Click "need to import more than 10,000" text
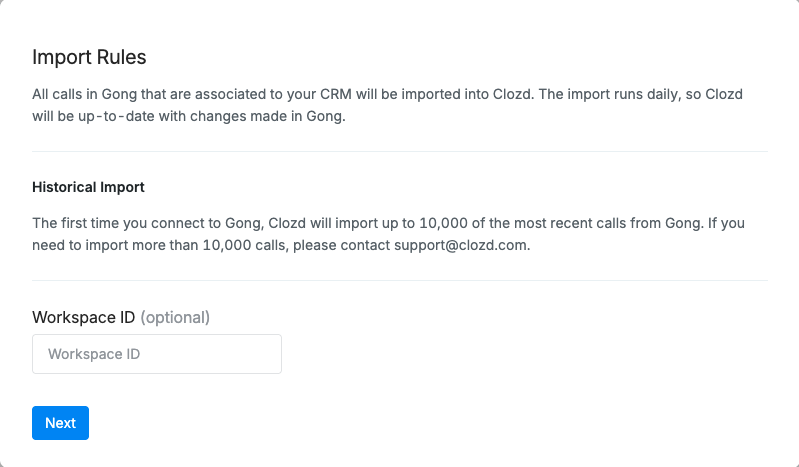 tap(136, 245)
